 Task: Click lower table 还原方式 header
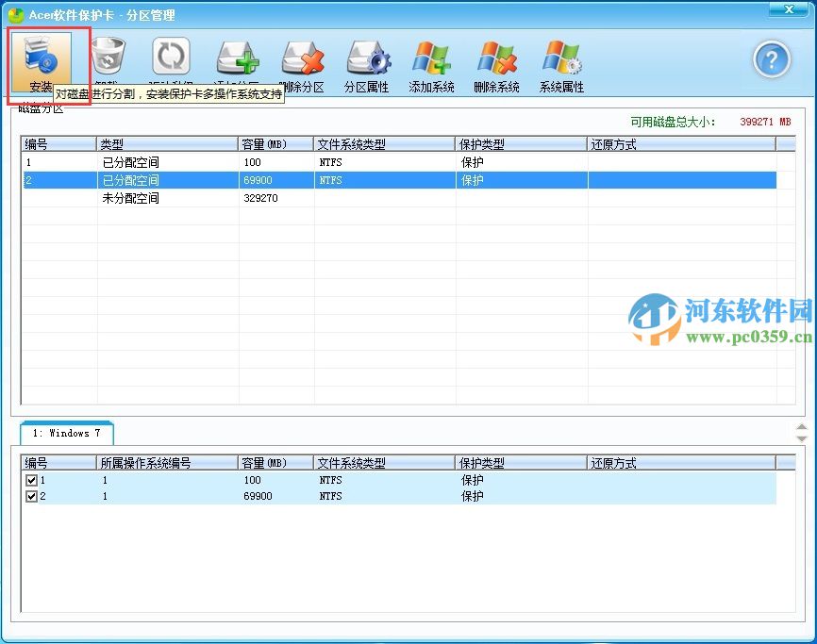tap(681, 463)
